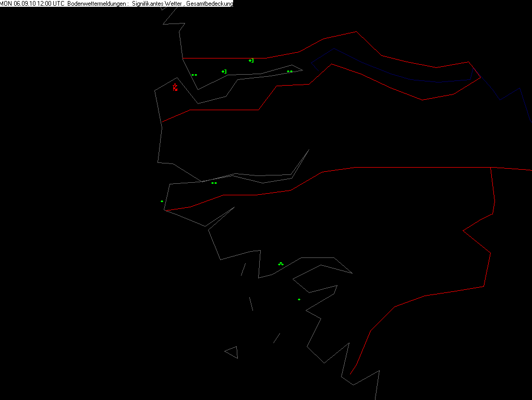Viewport: 532px width, 400px height.
Task: Click the green triangular triple-dot station marker
Action: tap(281, 264)
